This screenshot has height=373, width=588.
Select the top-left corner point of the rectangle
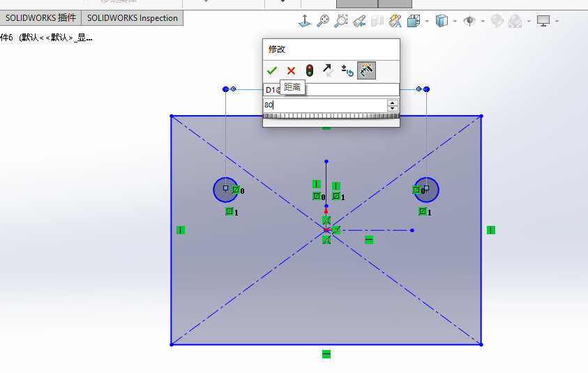point(172,116)
